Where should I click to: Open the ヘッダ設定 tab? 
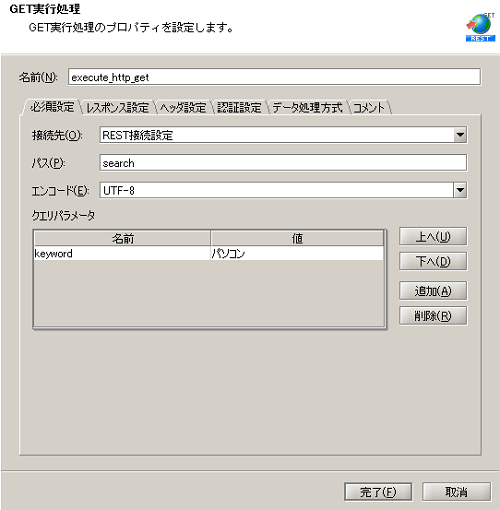point(183,108)
